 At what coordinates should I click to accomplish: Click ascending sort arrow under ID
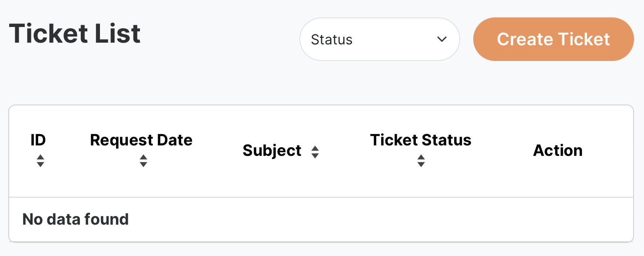click(x=40, y=158)
